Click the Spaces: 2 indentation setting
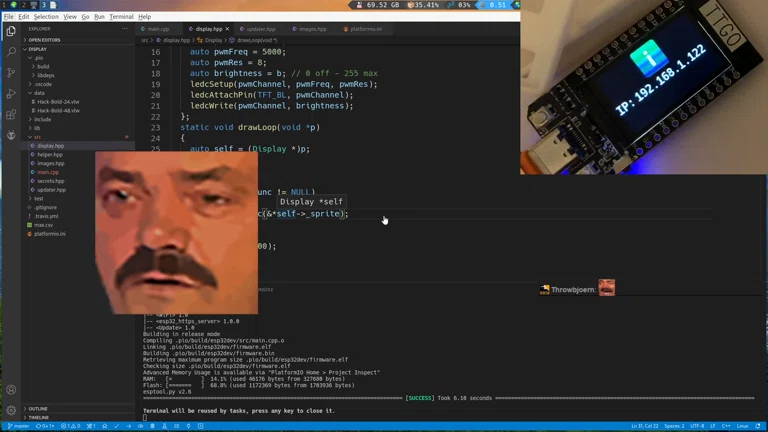 [674, 426]
